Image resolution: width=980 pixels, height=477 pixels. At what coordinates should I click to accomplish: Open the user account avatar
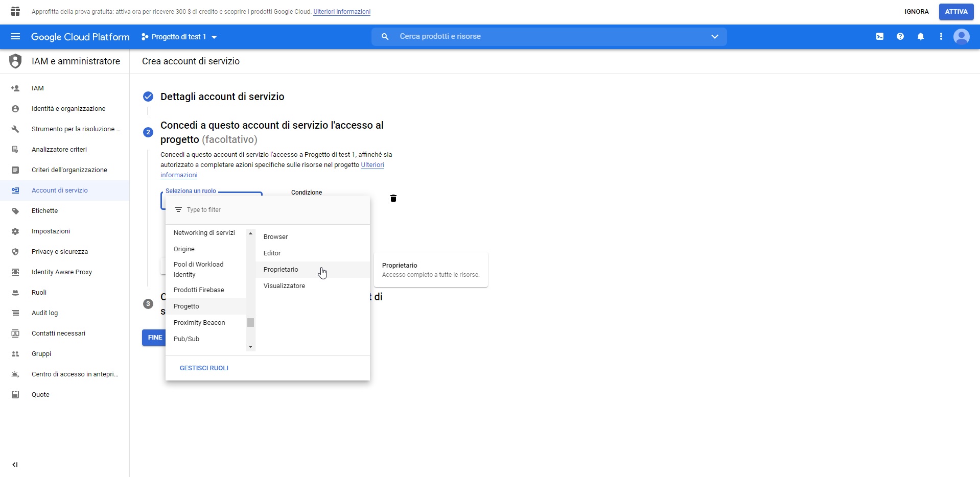(962, 37)
